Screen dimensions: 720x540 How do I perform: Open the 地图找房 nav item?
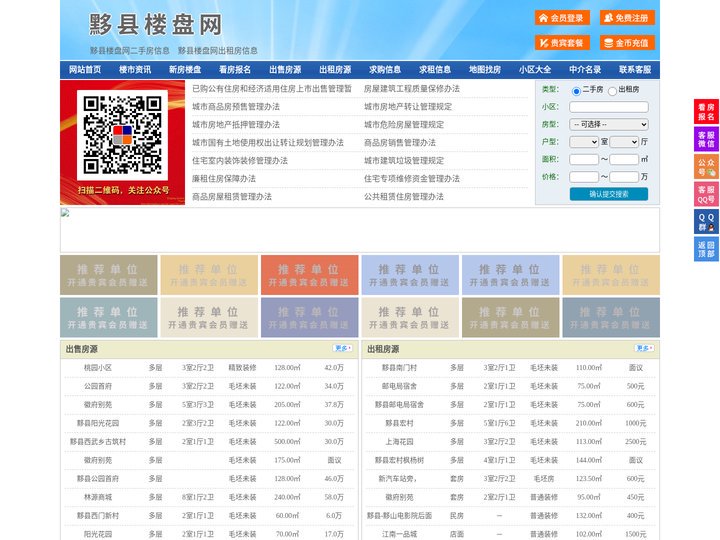(485, 70)
